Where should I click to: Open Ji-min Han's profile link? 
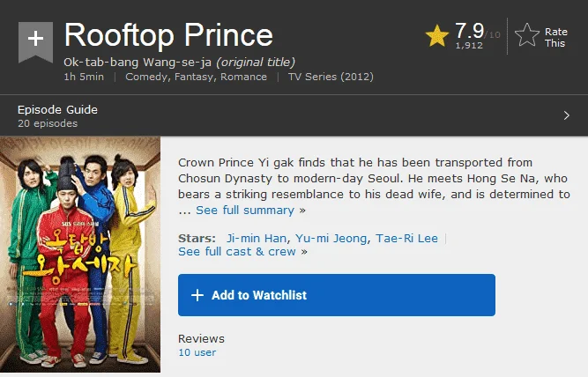[x=257, y=239]
